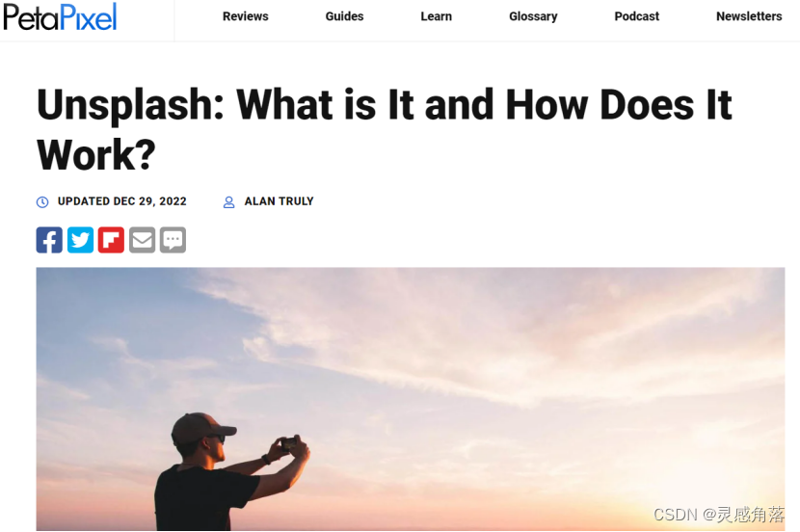Share to Flipboard red icon
Screen dimensions: 800x532
[111, 240]
